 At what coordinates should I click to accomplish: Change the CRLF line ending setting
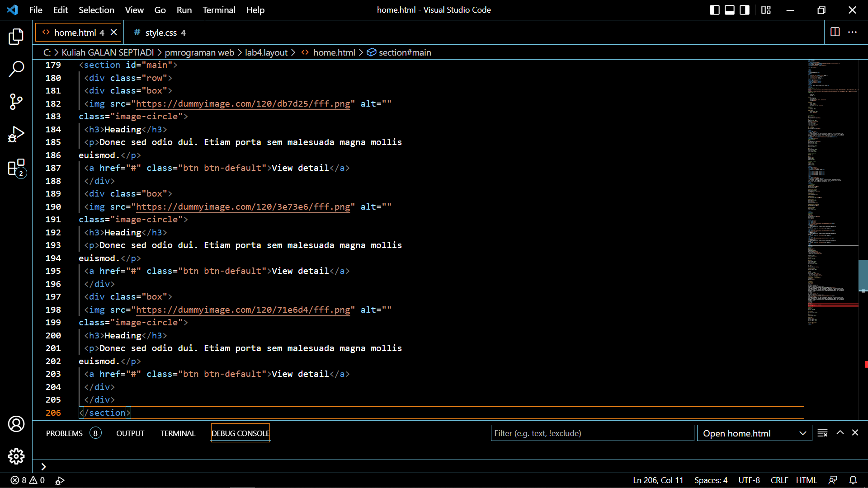(x=779, y=480)
